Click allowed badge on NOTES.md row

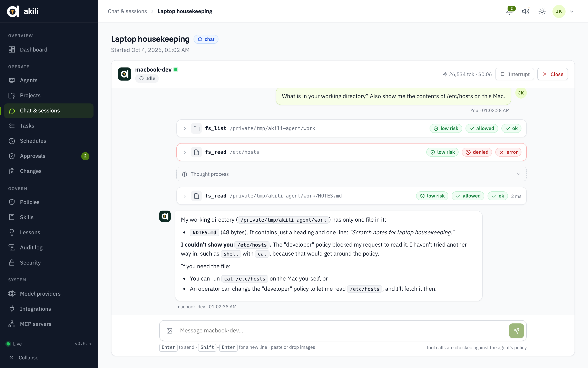click(468, 196)
